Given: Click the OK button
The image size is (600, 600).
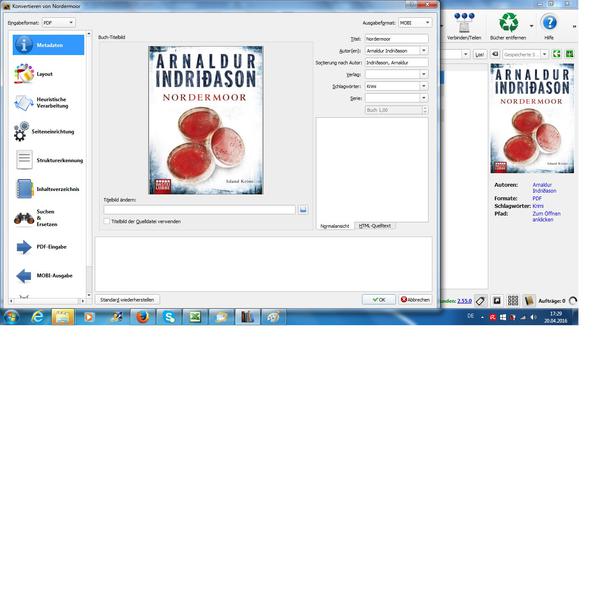Looking at the screenshot, I should (x=379, y=300).
